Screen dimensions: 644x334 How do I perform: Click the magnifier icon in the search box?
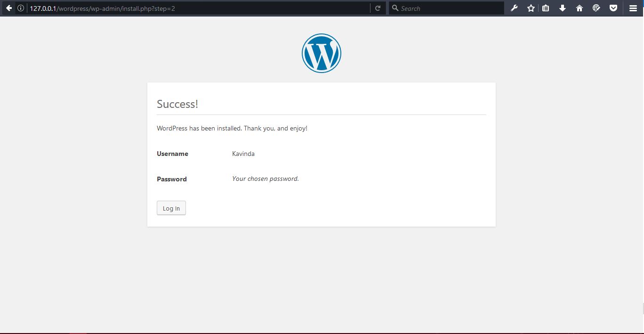(395, 8)
